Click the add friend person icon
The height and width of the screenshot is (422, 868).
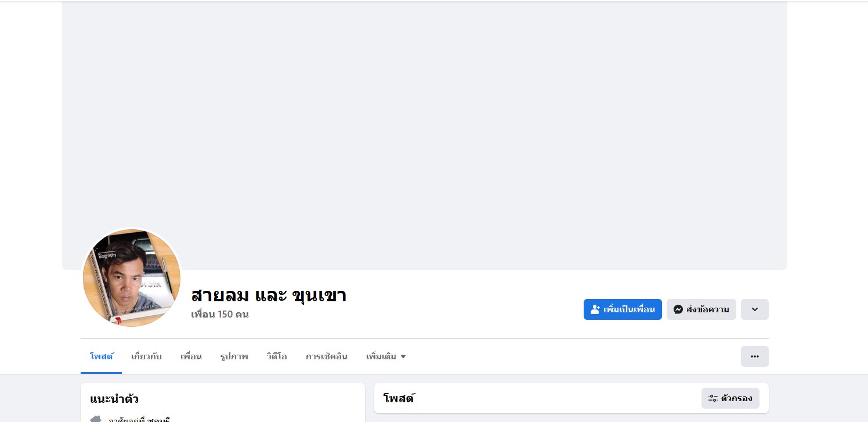coord(595,309)
